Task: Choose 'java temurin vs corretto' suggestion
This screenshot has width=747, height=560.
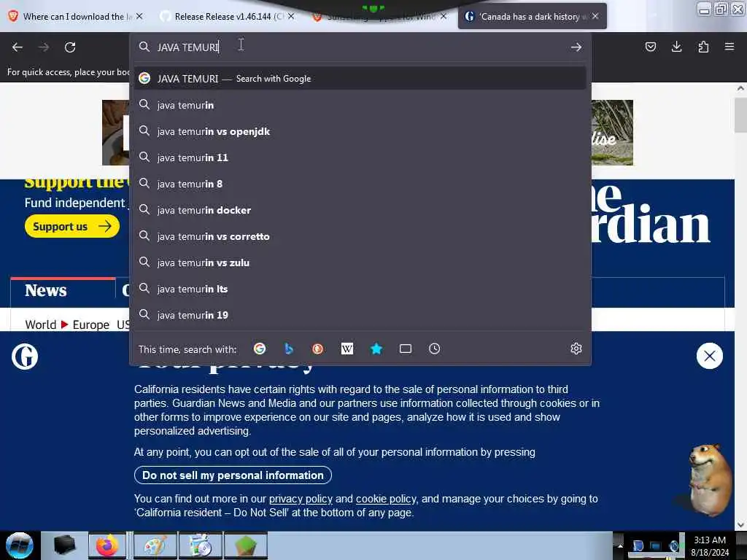Action: pyautogui.click(x=360, y=236)
